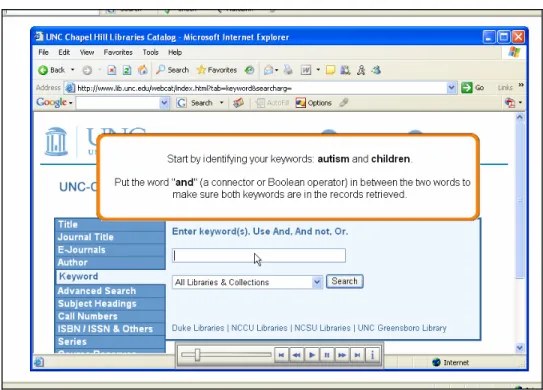Viewport: 543px width, 390px height.
Task: Open the Help menu
Action: coord(175,52)
